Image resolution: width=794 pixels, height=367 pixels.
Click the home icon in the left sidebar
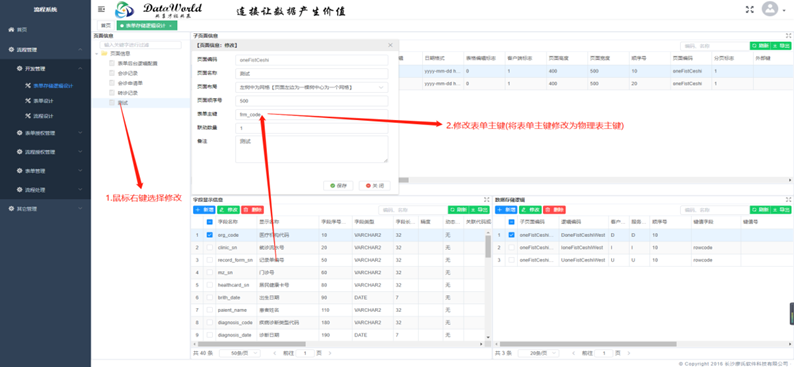pos(11,30)
